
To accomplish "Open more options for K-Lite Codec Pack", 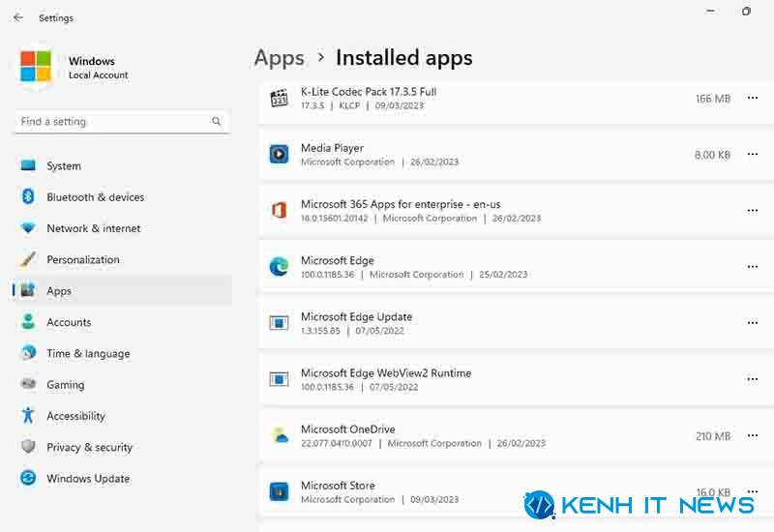I will (753, 98).
